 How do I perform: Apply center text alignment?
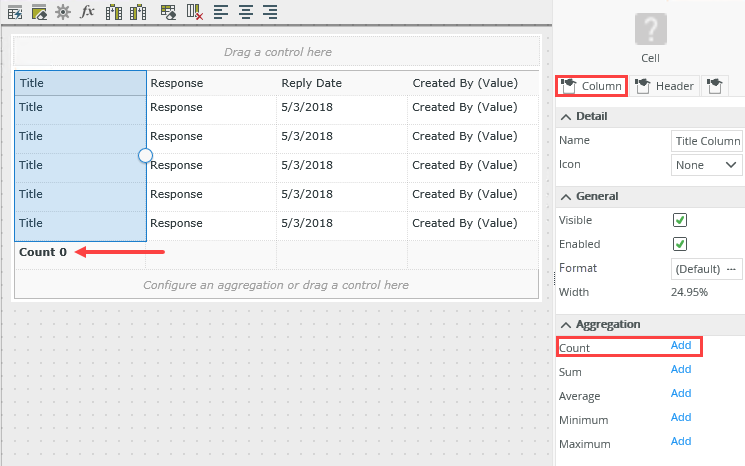pos(246,12)
